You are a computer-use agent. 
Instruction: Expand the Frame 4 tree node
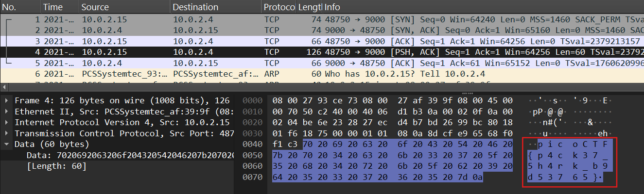coord(6,100)
